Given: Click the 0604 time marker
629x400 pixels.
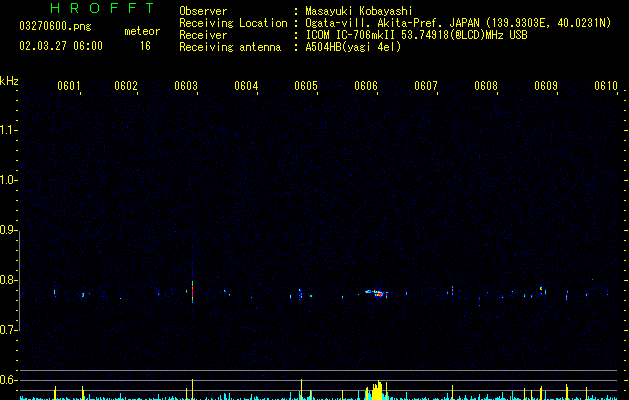Looking at the screenshot, I should 246,86.
